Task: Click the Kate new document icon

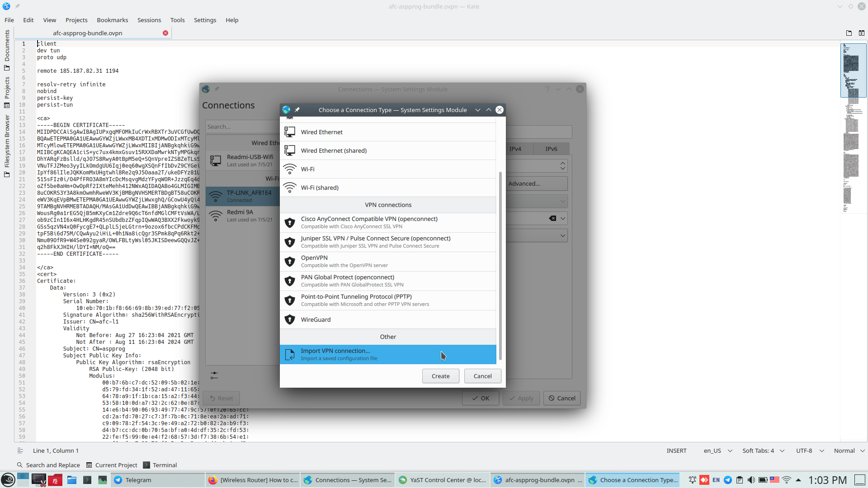Action: pos(849,33)
